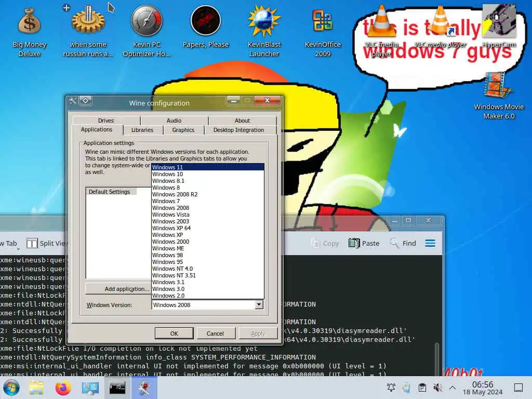Click Find in the terminal toolbar

tap(403, 243)
